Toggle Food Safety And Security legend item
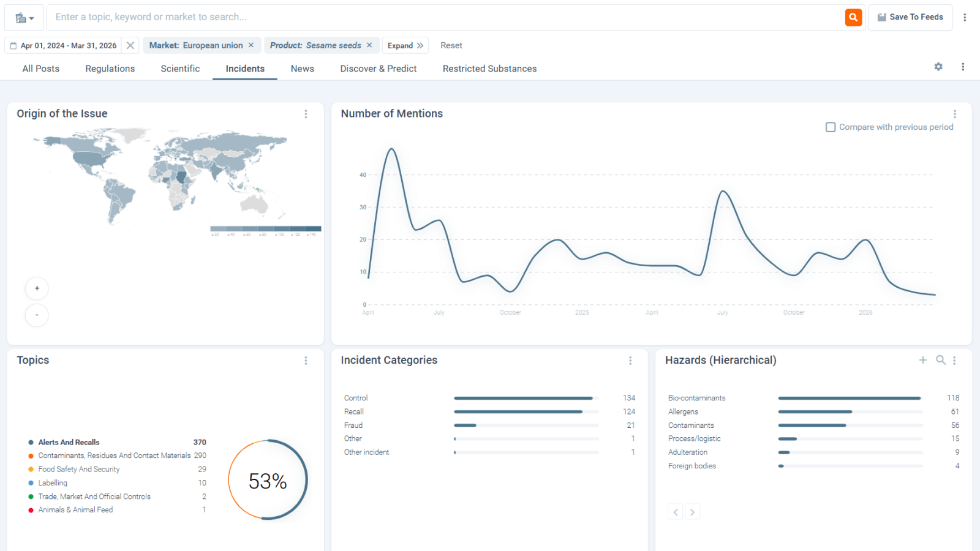Screen dimensions: 980x551 pos(78,469)
